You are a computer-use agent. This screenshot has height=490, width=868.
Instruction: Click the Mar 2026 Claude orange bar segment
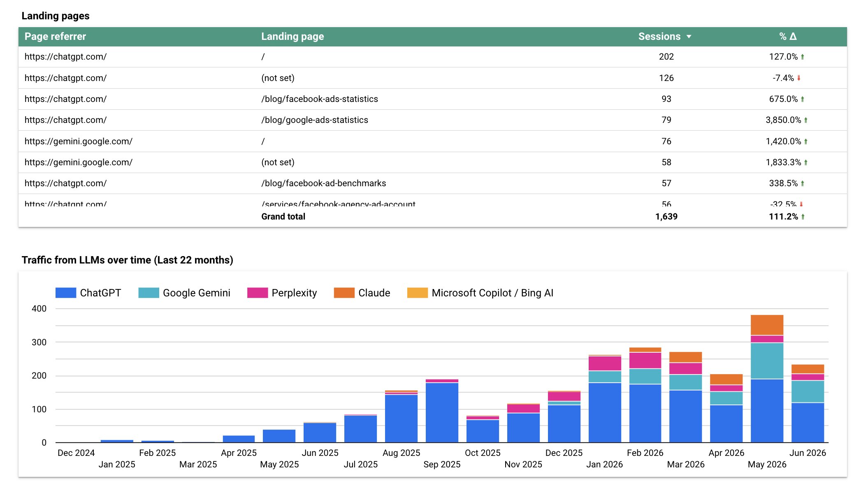coord(685,357)
